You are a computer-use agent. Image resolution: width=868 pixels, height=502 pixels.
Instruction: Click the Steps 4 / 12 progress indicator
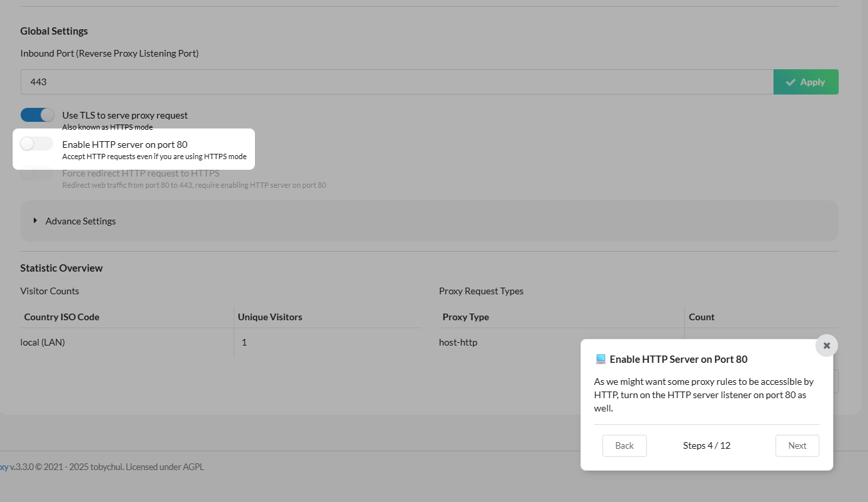click(x=706, y=445)
